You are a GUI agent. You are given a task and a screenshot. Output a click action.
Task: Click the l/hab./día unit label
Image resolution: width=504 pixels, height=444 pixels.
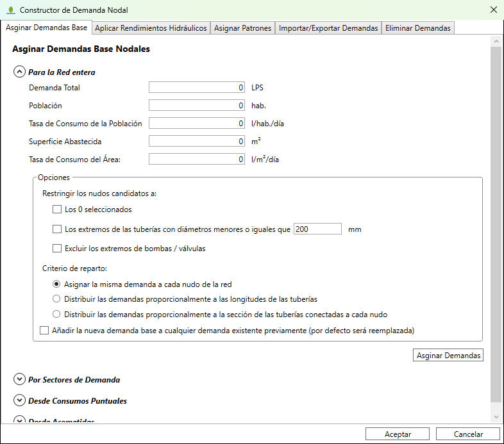click(267, 124)
